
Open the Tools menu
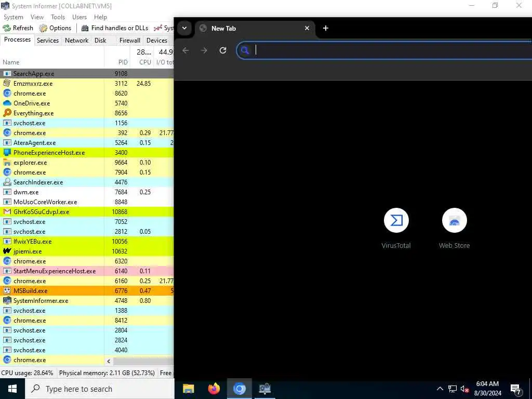(58, 17)
